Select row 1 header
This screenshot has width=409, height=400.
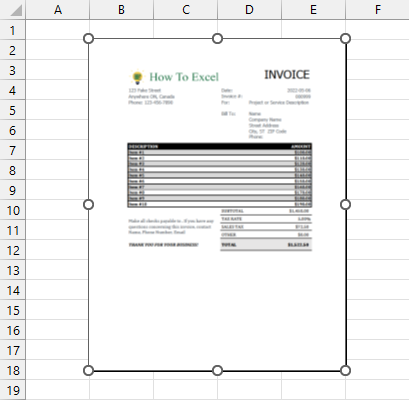(x=13, y=30)
